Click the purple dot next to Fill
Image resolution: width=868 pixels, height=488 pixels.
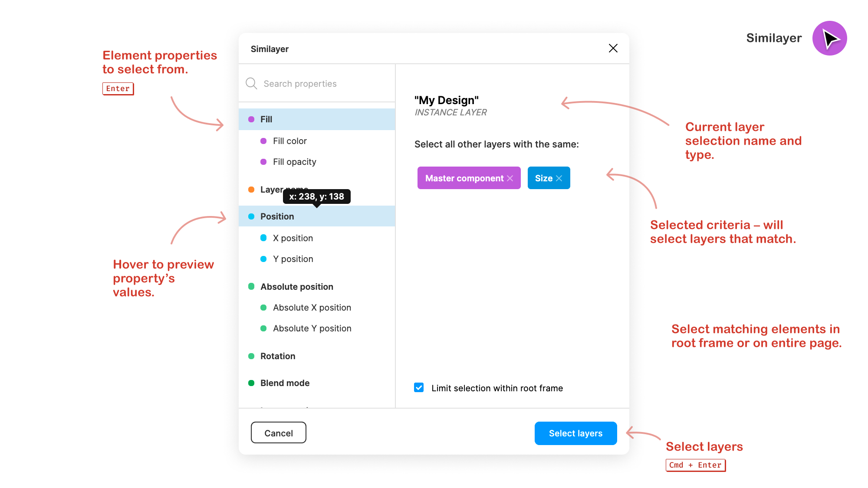pyautogui.click(x=251, y=119)
